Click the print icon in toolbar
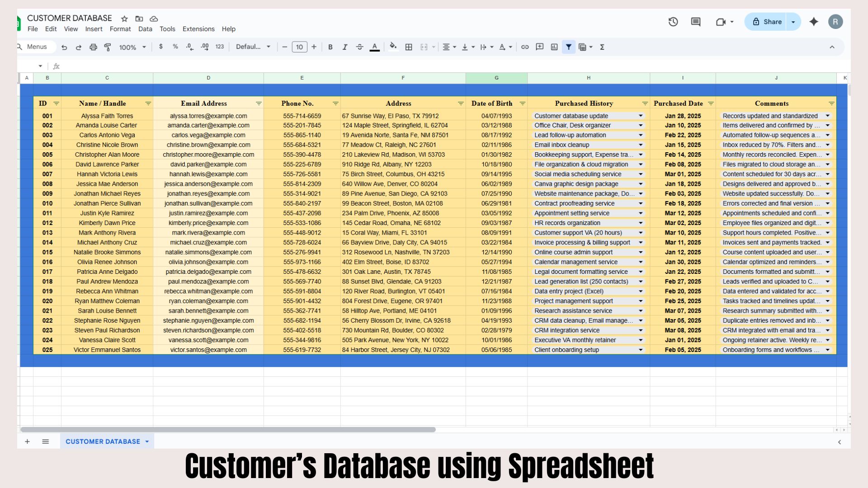The image size is (868, 488). (x=93, y=47)
